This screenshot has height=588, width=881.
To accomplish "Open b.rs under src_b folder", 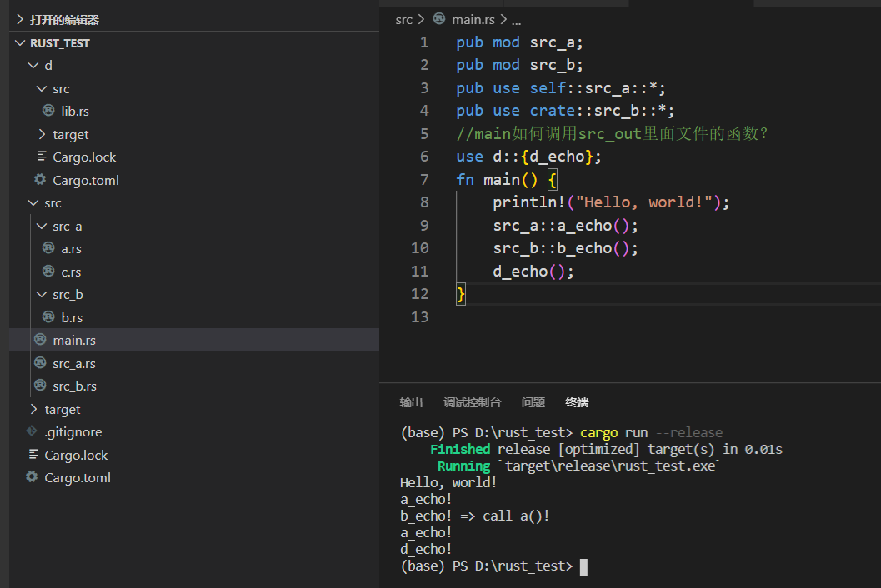I will 73,317.
